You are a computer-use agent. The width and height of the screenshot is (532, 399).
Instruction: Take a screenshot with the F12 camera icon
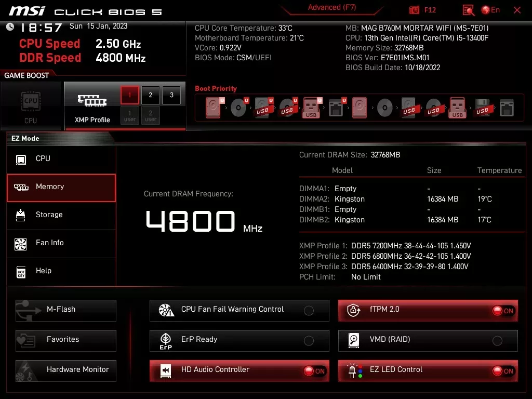(414, 9)
